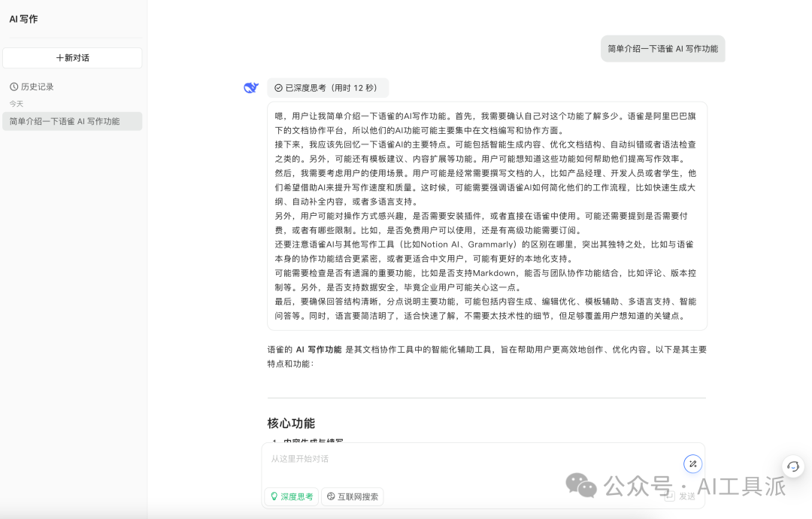This screenshot has height=519, width=812.
Task: Toggle the 深度思考 deep thinking mode
Action: [292, 496]
